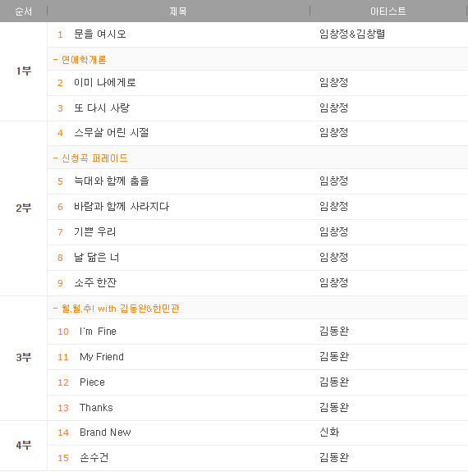The image size is (468, 476).
Task: Click the 아티스트 column header
Action: point(388,11)
